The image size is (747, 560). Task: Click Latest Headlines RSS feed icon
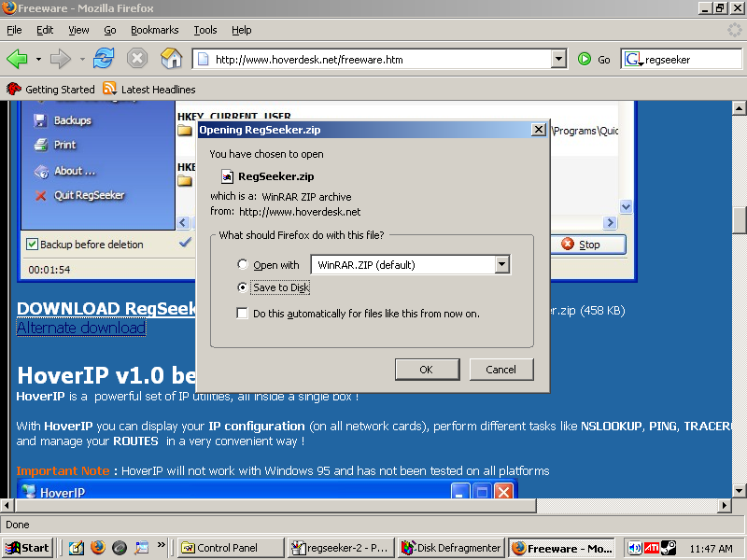[110, 90]
